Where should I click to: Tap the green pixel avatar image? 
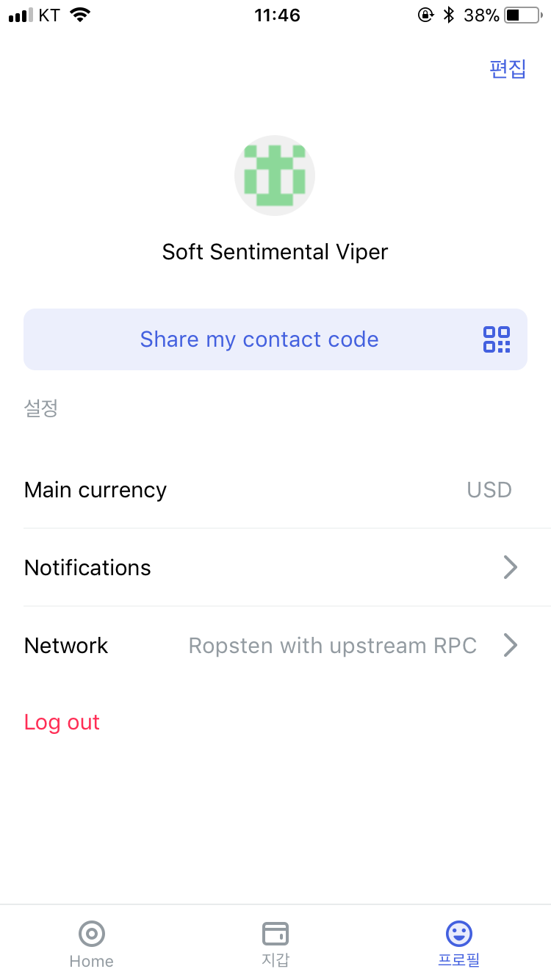click(x=275, y=176)
